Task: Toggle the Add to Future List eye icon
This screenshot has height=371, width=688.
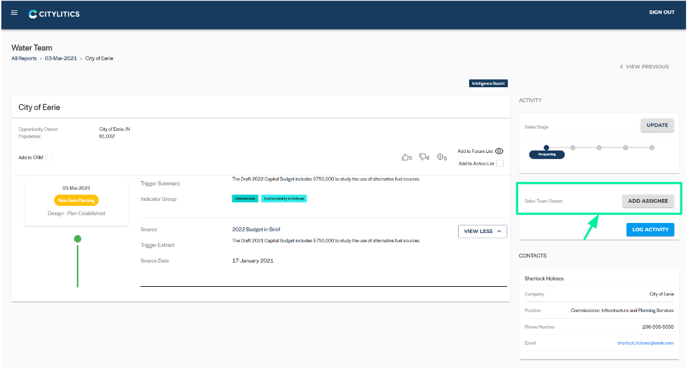Action: (499, 151)
